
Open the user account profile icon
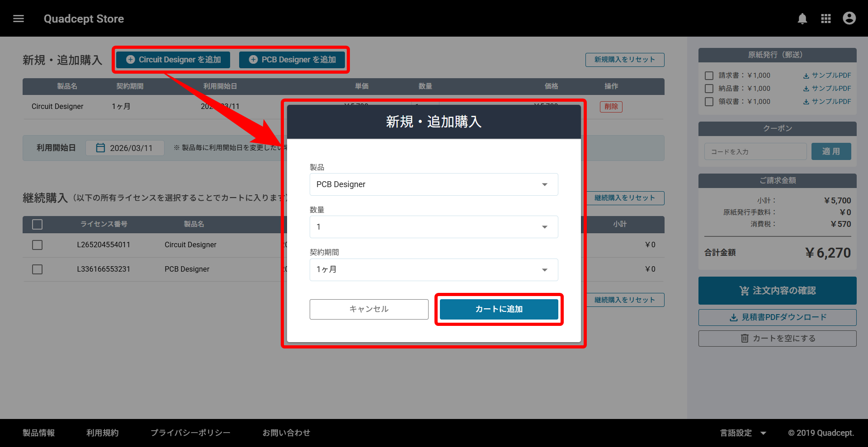pyautogui.click(x=849, y=19)
